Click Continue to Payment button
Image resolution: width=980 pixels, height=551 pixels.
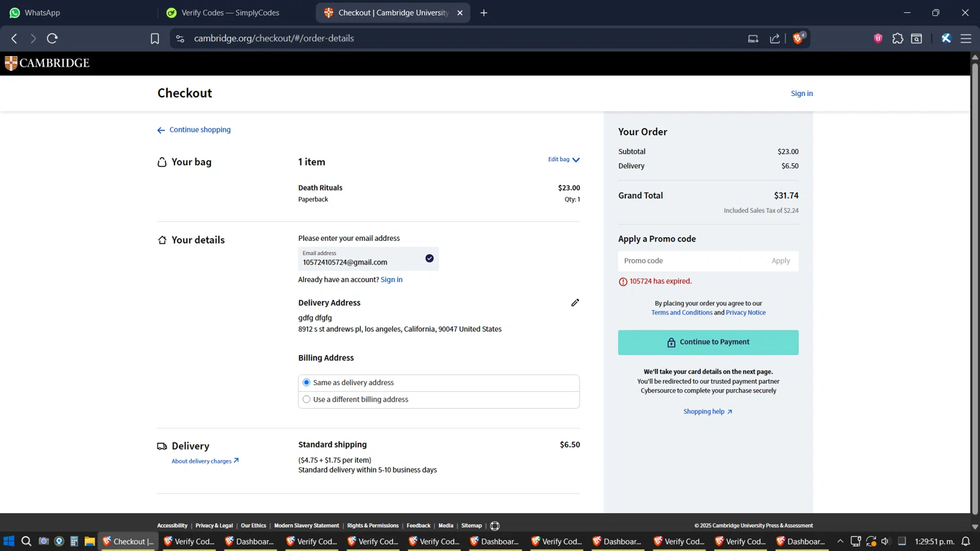point(708,342)
